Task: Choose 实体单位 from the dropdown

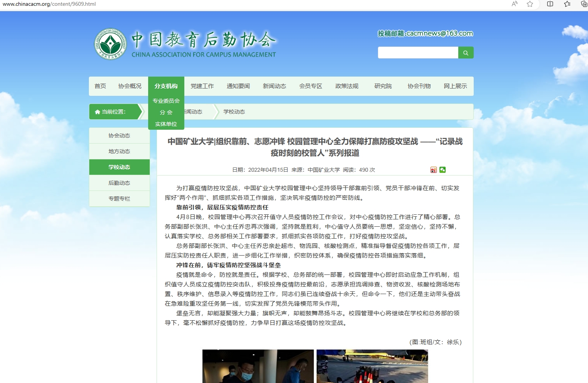Action: [x=166, y=124]
